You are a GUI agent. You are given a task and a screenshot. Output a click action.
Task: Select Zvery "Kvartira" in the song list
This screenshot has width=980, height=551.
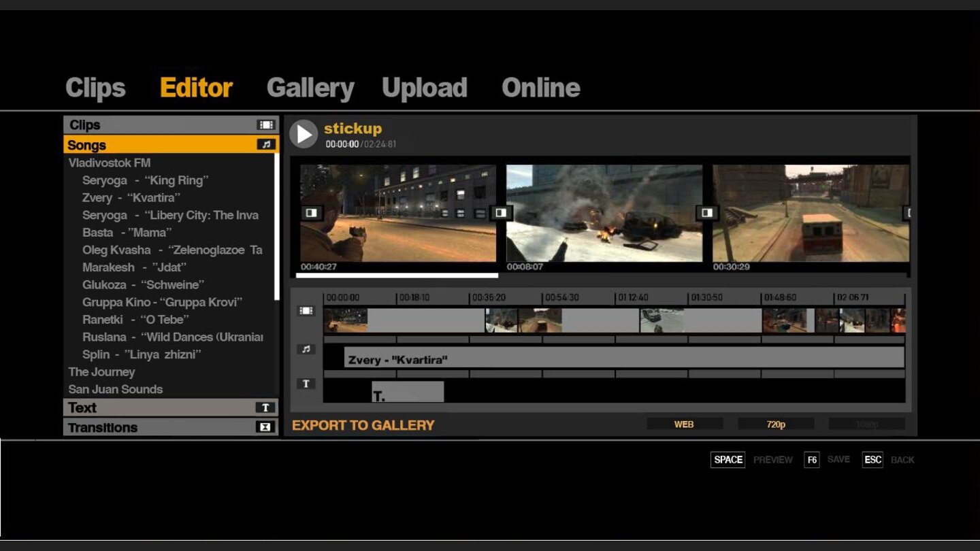[131, 197]
